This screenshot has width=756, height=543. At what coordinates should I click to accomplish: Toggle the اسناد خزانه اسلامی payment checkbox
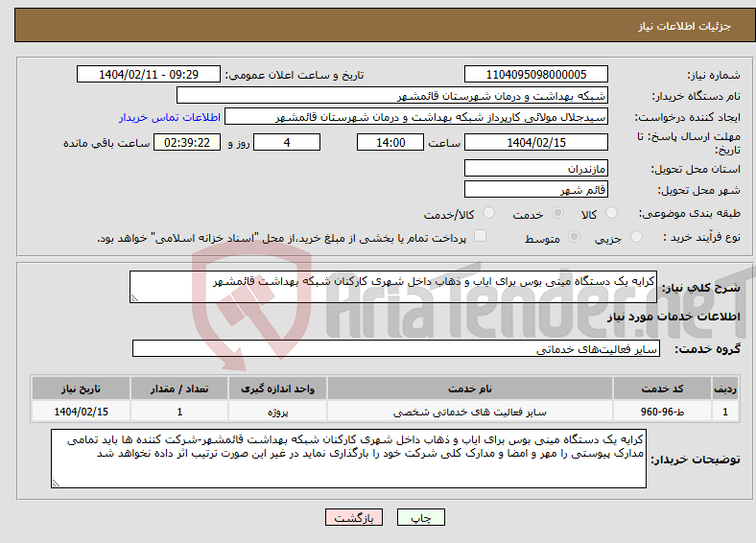click(480, 235)
